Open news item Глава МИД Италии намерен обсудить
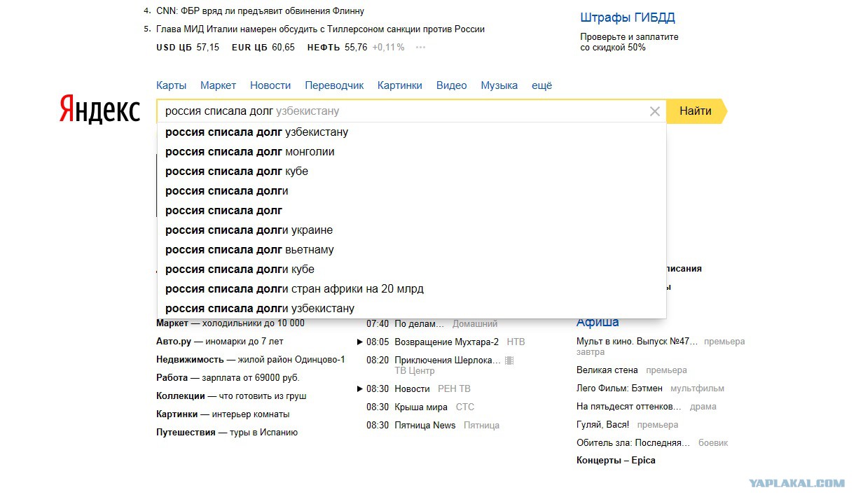Image resolution: width=863 pixels, height=504 pixels. pos(320,29)
